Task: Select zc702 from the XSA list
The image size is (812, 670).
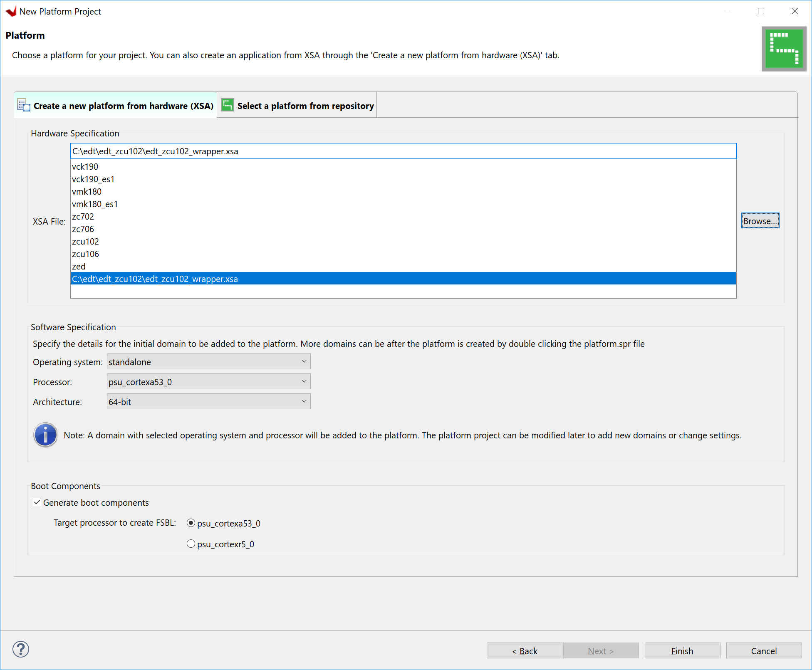Action: [x=403, y=216]
